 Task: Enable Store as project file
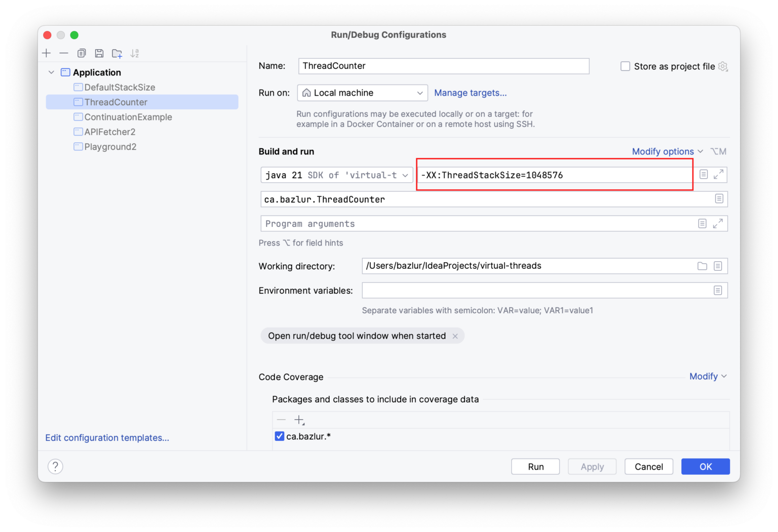point(625,66)
